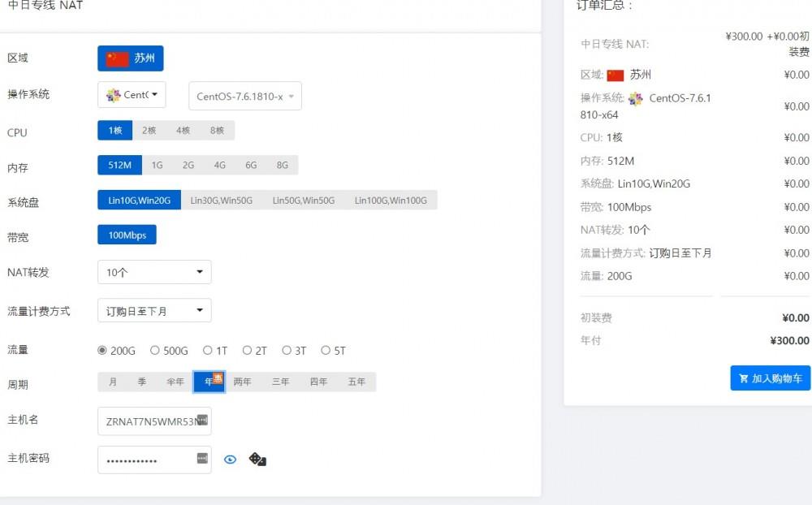
Task: Choose the 2G memory option
Action: [x=188, y=165]
